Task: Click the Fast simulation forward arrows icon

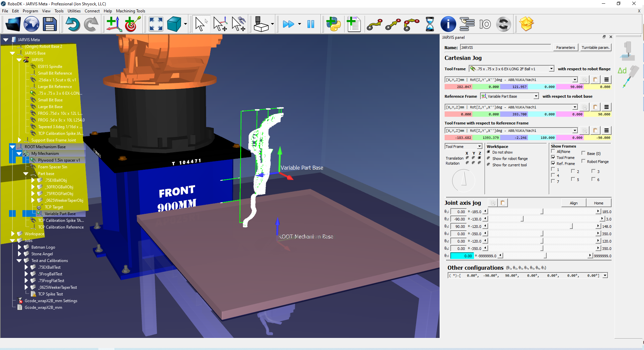Action: 288,24
